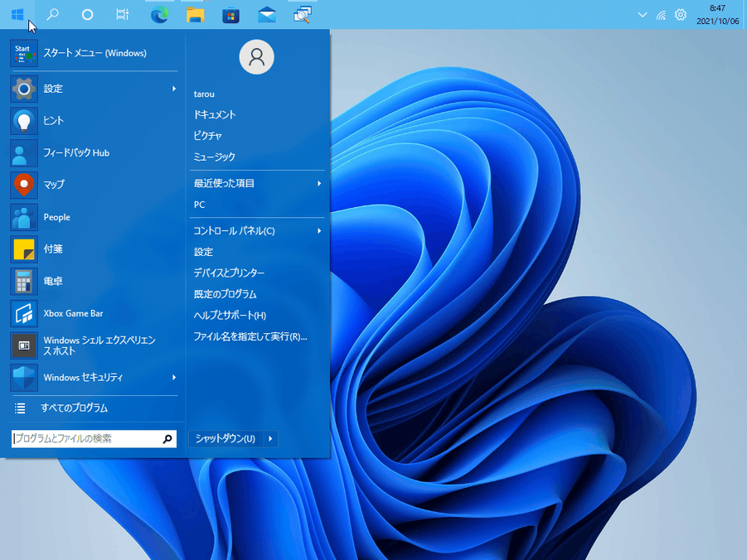Open taskbar Search magnifier
This screenshot has width=747, height=560.
coord(53,14)
